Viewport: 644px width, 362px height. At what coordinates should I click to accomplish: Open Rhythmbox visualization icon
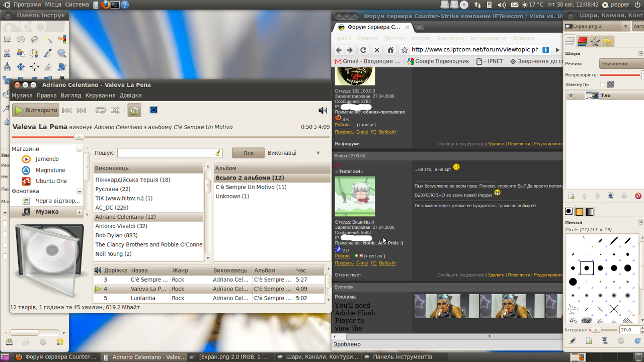pyautogui.click(x=154, y=110)
